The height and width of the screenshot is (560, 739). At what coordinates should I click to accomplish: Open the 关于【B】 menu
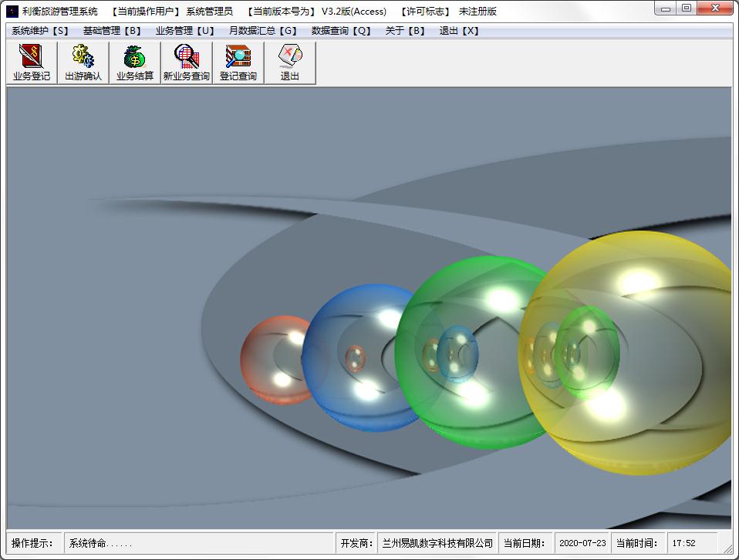[x=406, y=31]
